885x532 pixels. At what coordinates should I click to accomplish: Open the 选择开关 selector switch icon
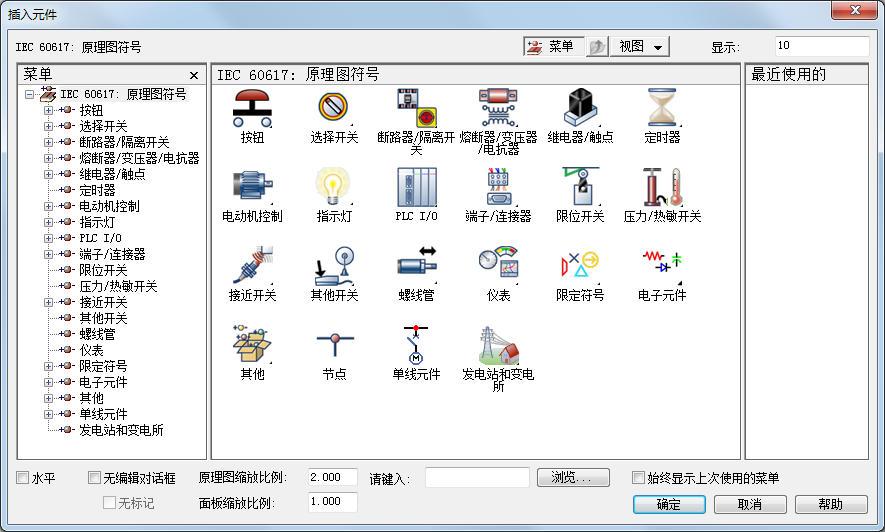(334, 108)
